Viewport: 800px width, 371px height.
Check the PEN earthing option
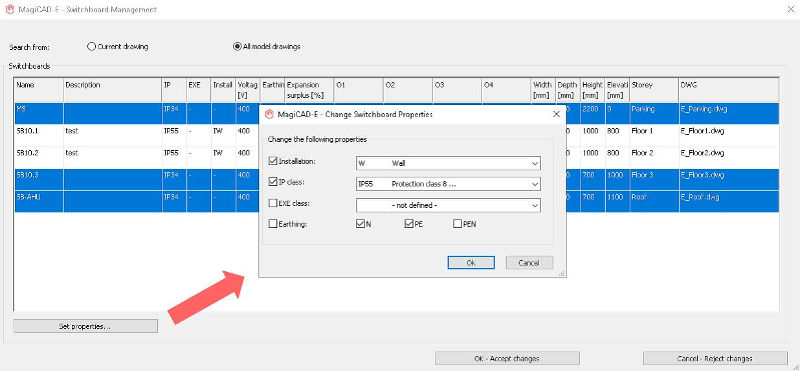457,224
